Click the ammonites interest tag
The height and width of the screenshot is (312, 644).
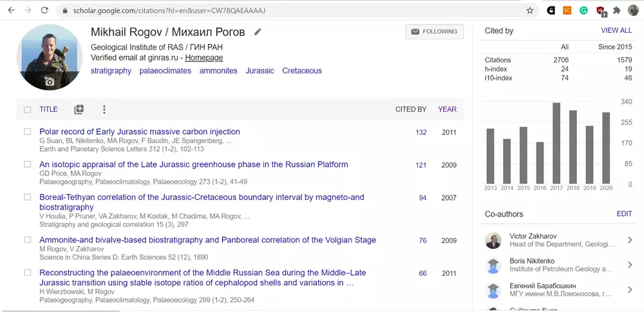[x=218, y=71]
